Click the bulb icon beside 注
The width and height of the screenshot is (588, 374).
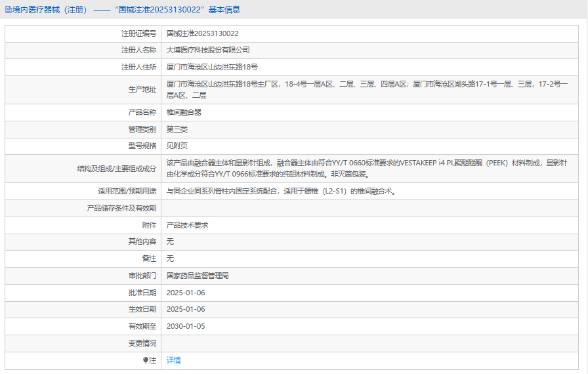146,360
